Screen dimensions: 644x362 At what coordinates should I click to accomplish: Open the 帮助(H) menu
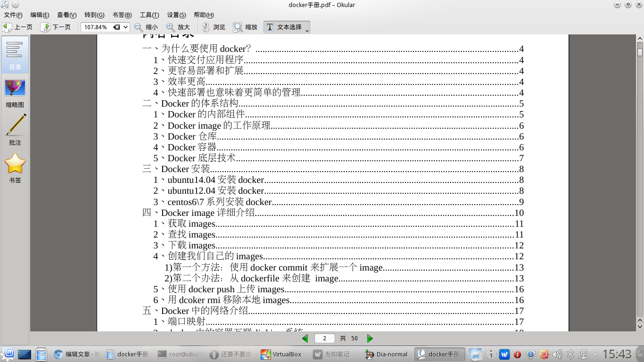[204, 15]
